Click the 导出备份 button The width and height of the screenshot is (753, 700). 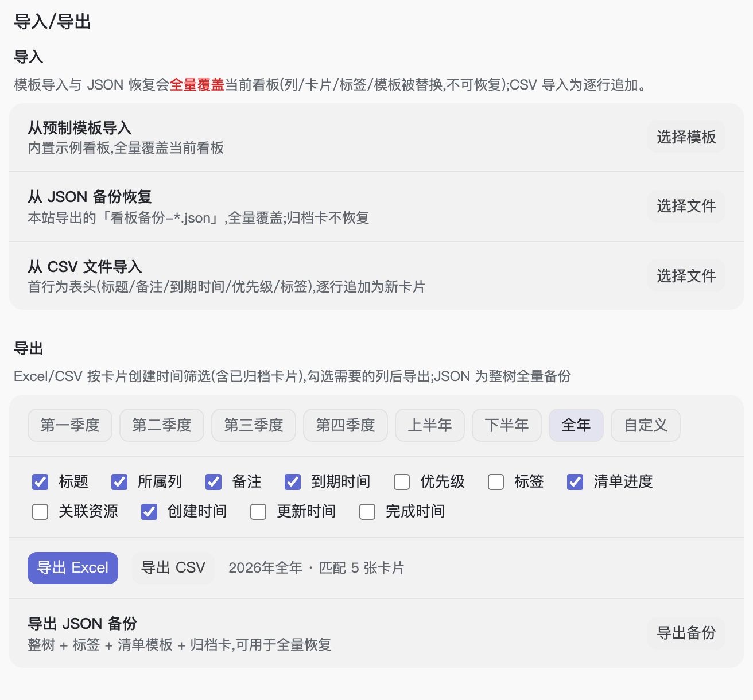tap(686, 633)
